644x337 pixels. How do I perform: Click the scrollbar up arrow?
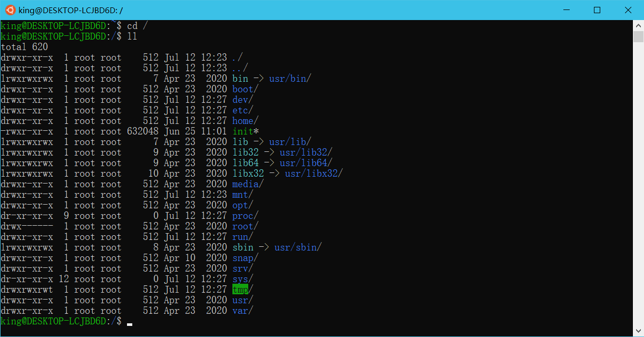(x=638, y=25)
